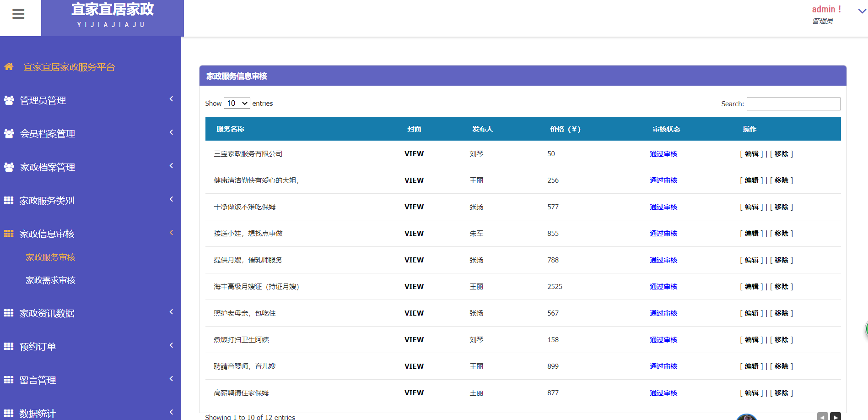This screenshot has width=868, height=420.
Task: Go to previous page pagination arrow
Action: [x=823, y=416]
